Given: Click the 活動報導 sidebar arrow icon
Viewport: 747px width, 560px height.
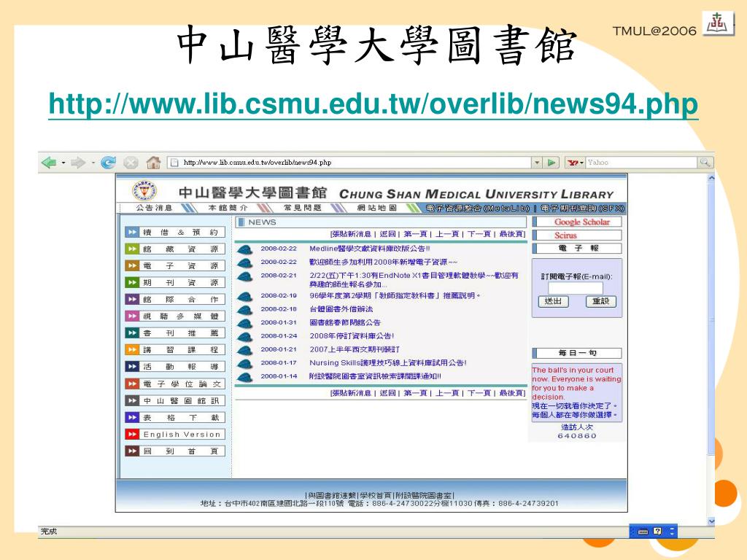Looking at the screenshot, I should tap(132, 367).
